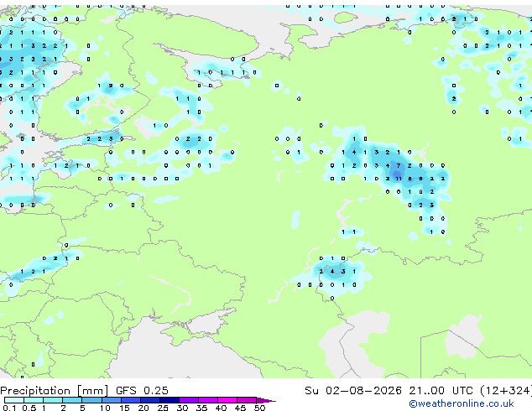
Task: Click legend scale label '25'
Action: point(163,408)
